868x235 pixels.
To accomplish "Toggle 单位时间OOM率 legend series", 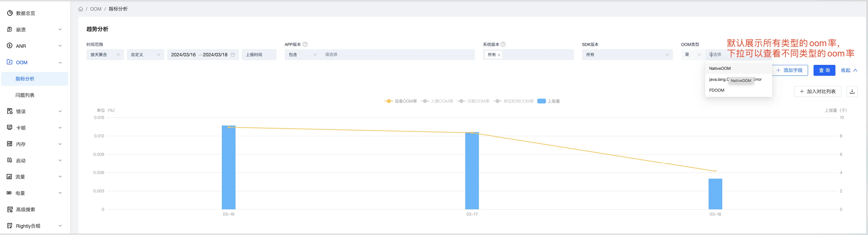I will click(x=513, y=101).
